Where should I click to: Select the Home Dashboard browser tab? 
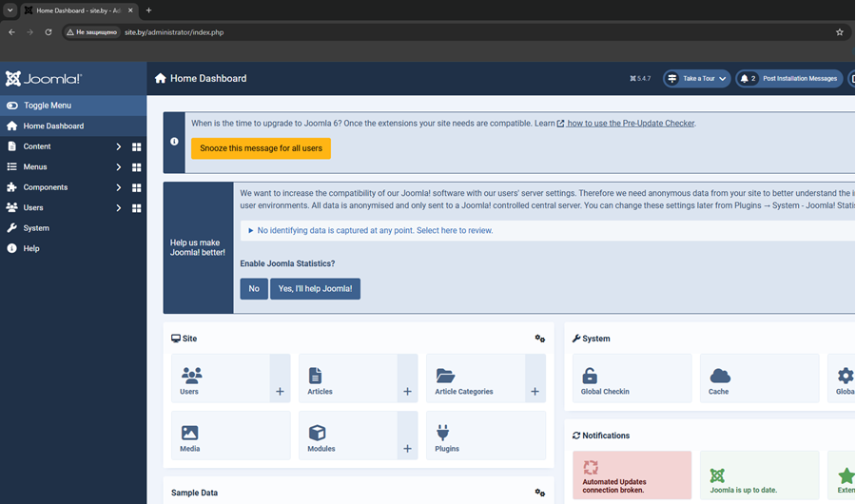point(79,10)
